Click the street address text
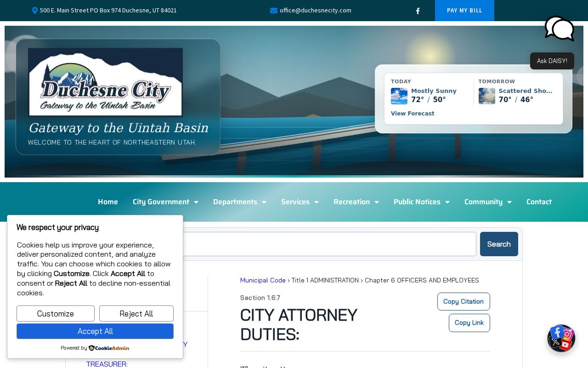This screenshot has width=588, height=368. pos(108,11)
